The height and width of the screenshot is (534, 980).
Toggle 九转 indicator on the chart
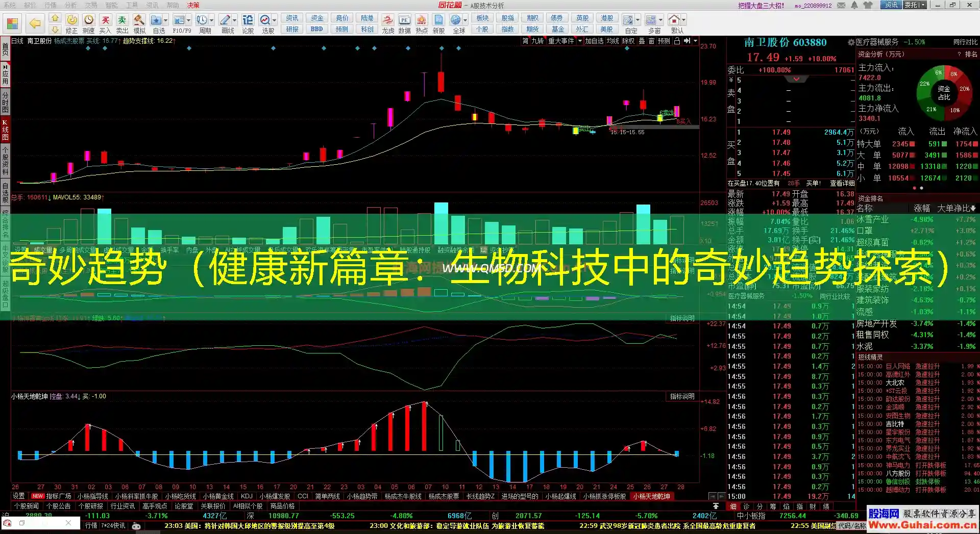(537, 41)
